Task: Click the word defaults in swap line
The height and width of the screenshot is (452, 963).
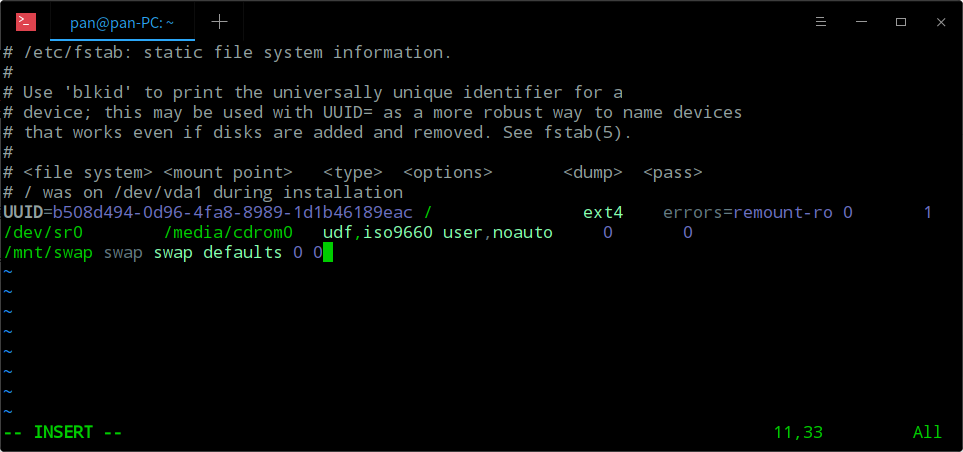Action: [242, 252]
